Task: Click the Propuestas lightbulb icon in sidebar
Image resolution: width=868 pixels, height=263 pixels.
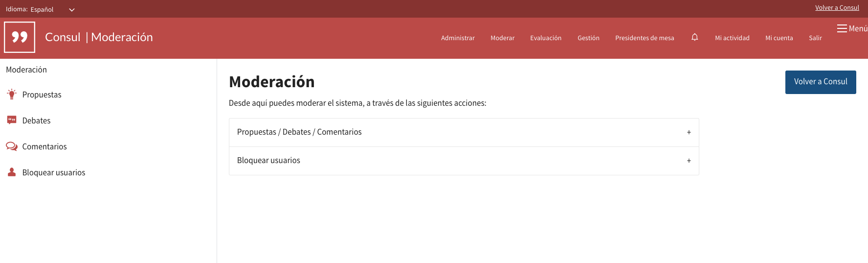Action: [x=12, y=95]
